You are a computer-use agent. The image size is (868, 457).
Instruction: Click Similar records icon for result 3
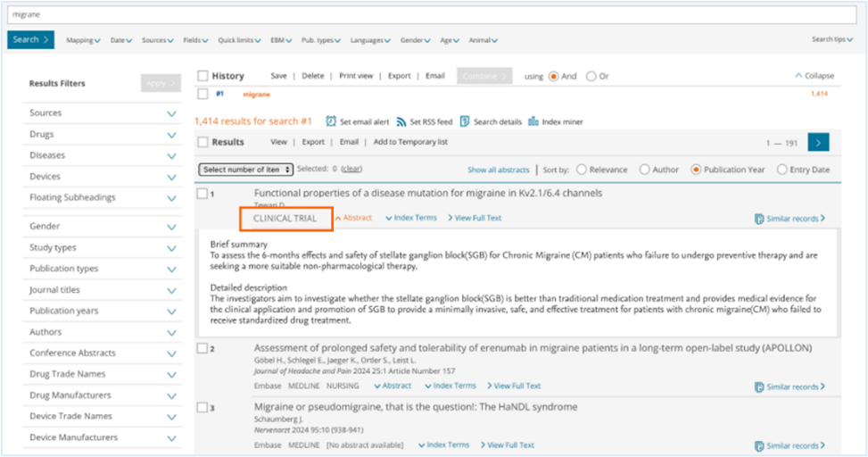click(759, 446)
